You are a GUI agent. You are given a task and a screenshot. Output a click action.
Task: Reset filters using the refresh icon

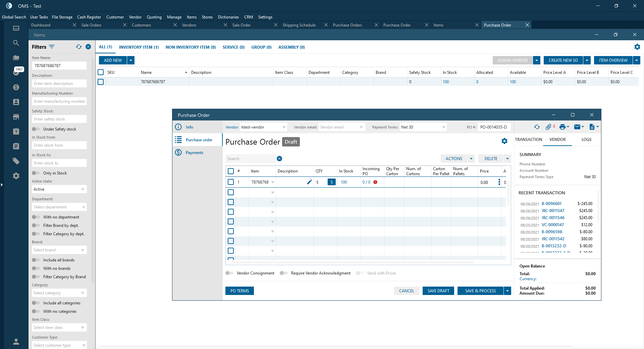(79, 47)
